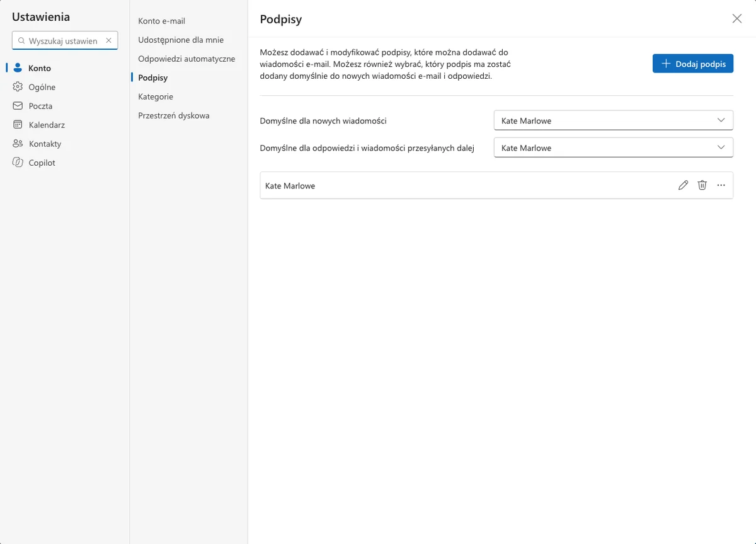Expand the default signature for replies and forwards dropdown
Viewport: 756px width, 544px height.
(x=614, y=148)
